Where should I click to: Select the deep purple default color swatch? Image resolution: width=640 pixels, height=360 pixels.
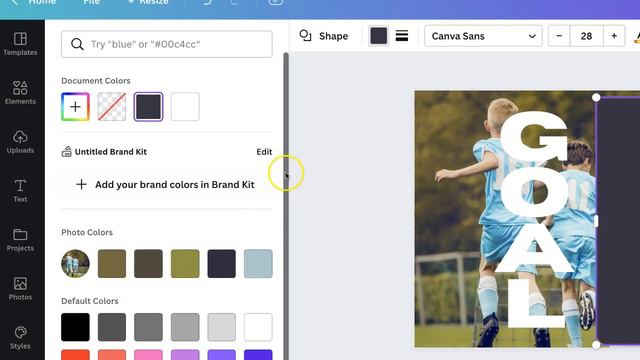pyautogui.click(x=258, y=355)
